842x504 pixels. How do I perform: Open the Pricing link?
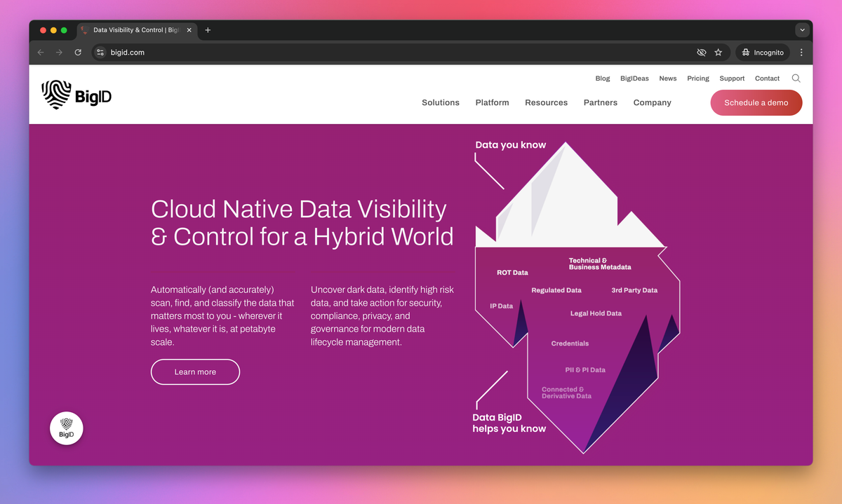tap(698, 79)
